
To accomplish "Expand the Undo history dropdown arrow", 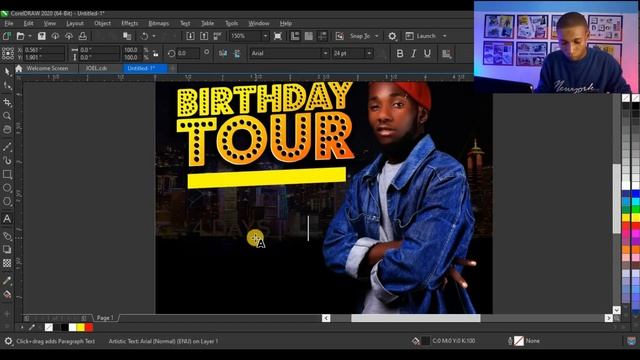I will tap(154, 36).
